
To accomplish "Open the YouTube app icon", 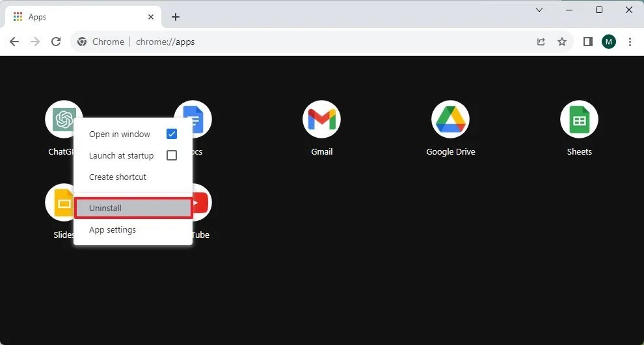I will click(x=202, y=203).
